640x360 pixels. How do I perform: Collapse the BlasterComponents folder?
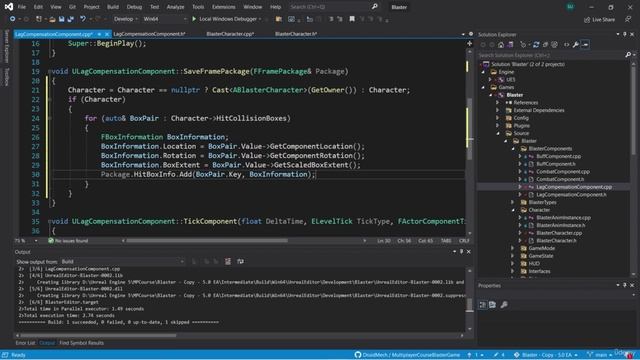tap(513, 149)
